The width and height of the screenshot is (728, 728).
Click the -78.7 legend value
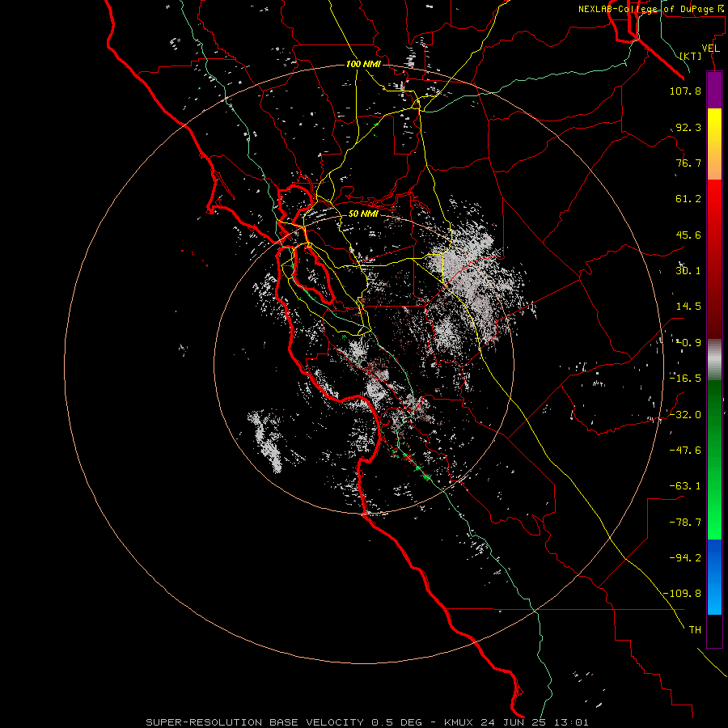point(685,523)
